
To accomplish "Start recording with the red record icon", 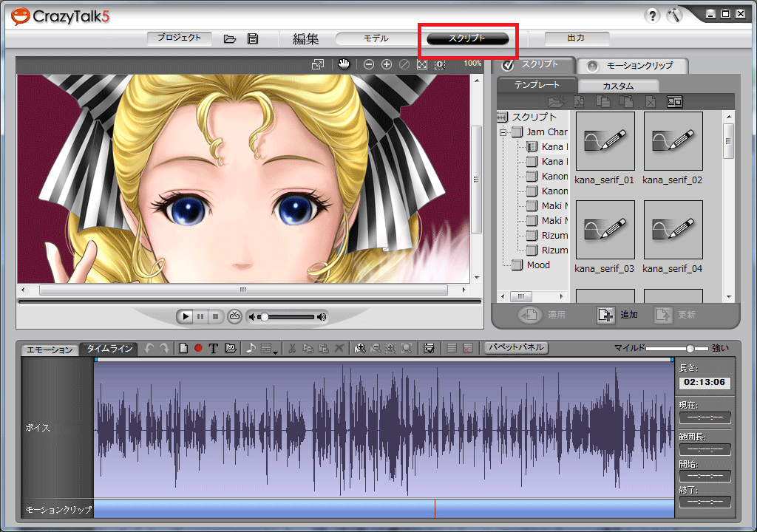I will (x=198, y=347).
